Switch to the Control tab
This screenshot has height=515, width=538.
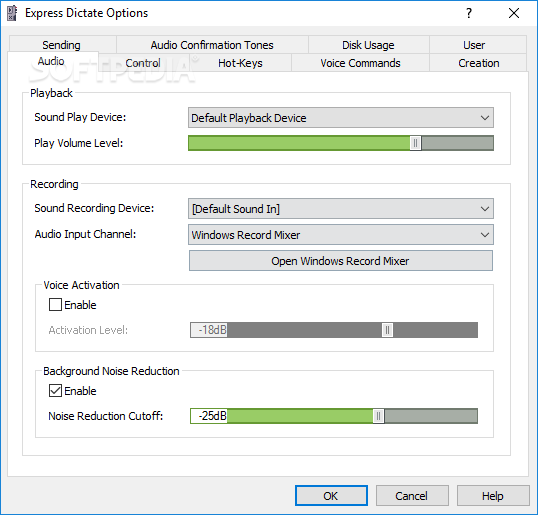(x=143, y=63)
